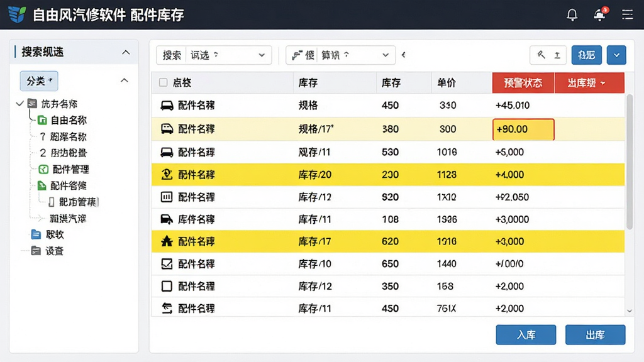Click the blue app logo in title bar
This screenshot has height=362, width=644.
point(17,14)
